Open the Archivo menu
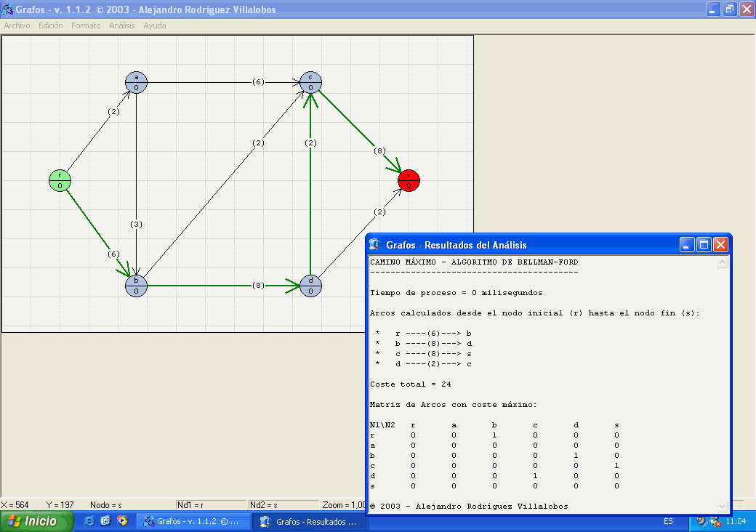Viewport: 756px width, 532px height. pos(17,25)
